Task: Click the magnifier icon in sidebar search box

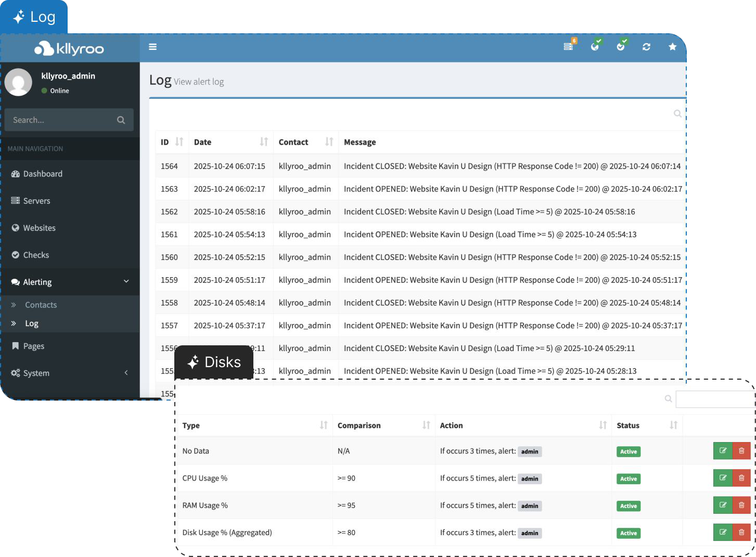Action: 121,120
